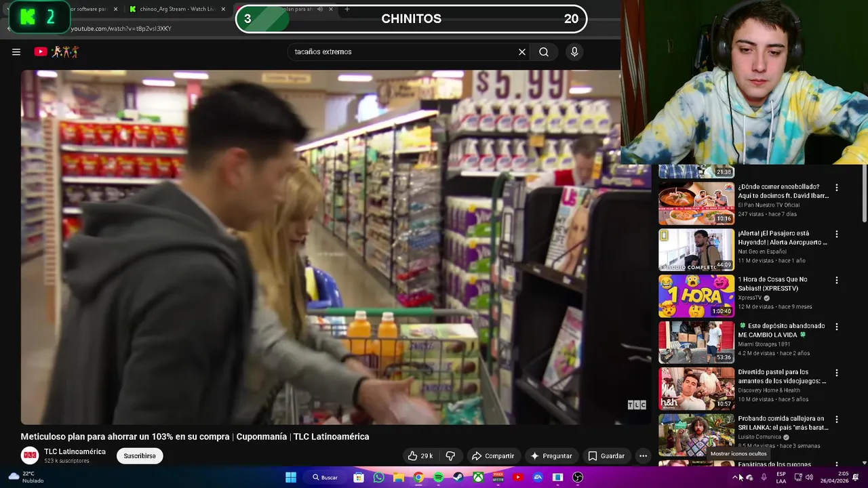Go to the YouTube home logo
The height and width of the screenshot is (488, 868).
[x=57, y=52]
